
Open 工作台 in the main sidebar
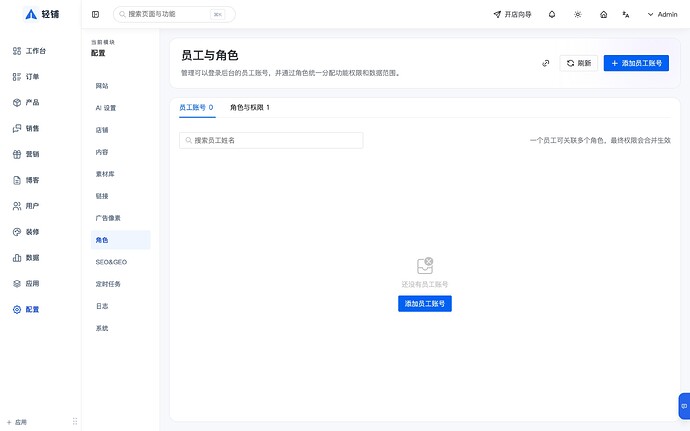29,51
